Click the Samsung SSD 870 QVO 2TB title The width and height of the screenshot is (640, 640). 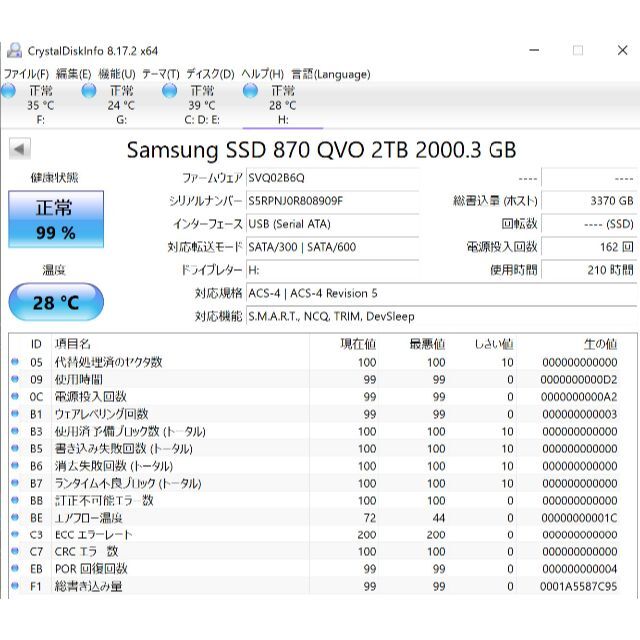321,150
